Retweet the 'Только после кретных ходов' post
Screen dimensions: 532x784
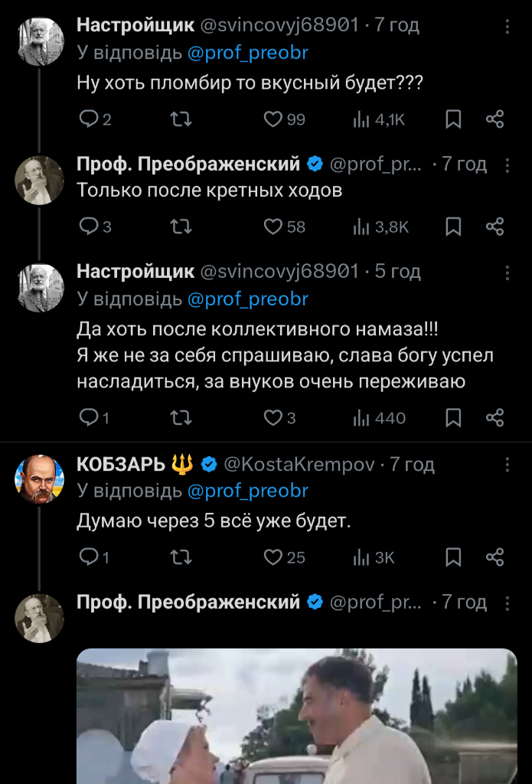coord(181,227)
